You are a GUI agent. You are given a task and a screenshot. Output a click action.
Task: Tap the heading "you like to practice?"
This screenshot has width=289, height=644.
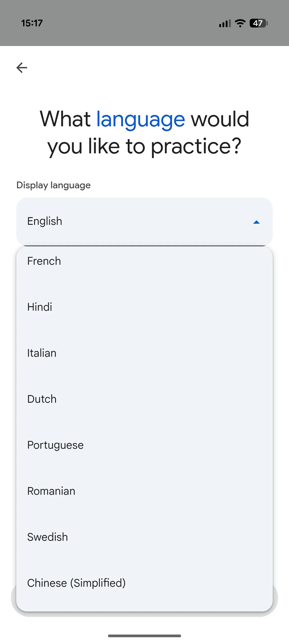(144, 147)
